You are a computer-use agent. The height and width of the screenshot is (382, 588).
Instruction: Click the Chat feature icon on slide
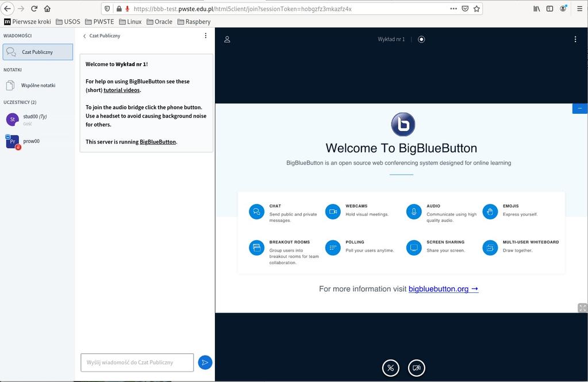[256, 211]
